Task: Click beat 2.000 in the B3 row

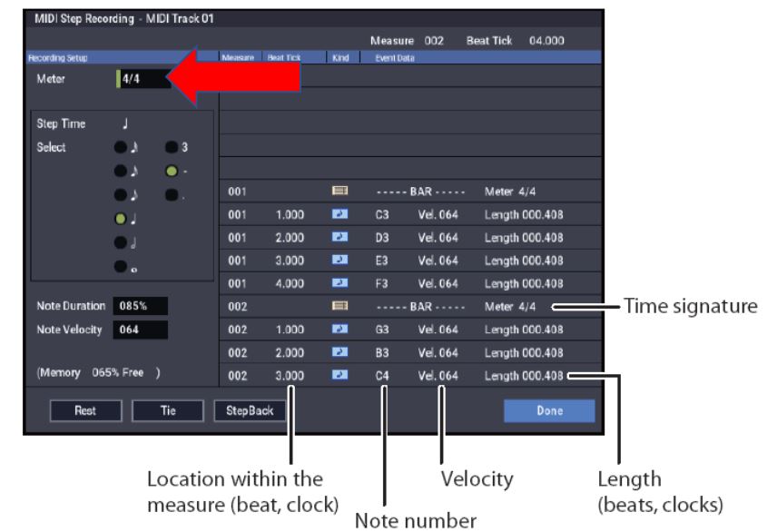Action: (290, 352)
